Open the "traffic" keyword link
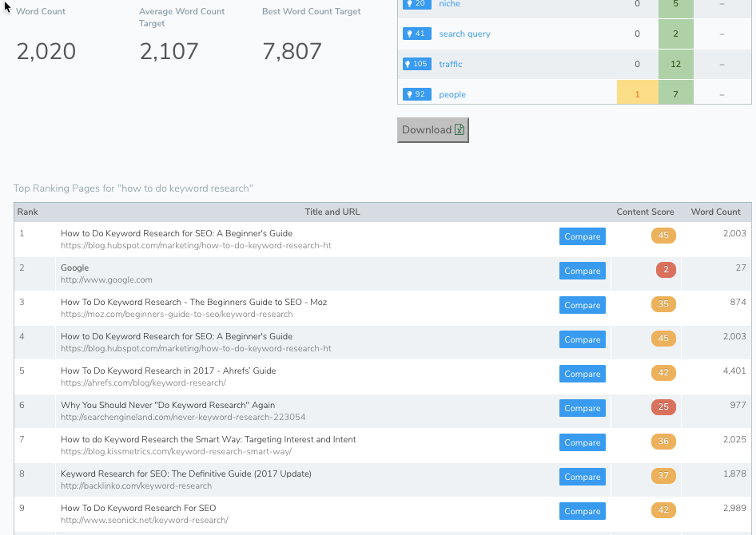This screenshot has width=756, height=535. (x=451, y=64)
